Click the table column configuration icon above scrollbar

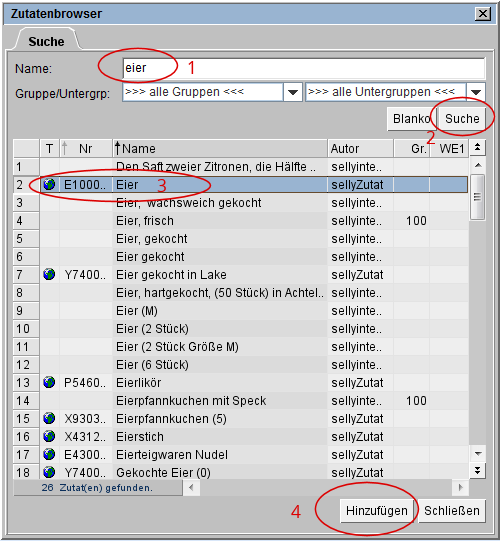478,148
